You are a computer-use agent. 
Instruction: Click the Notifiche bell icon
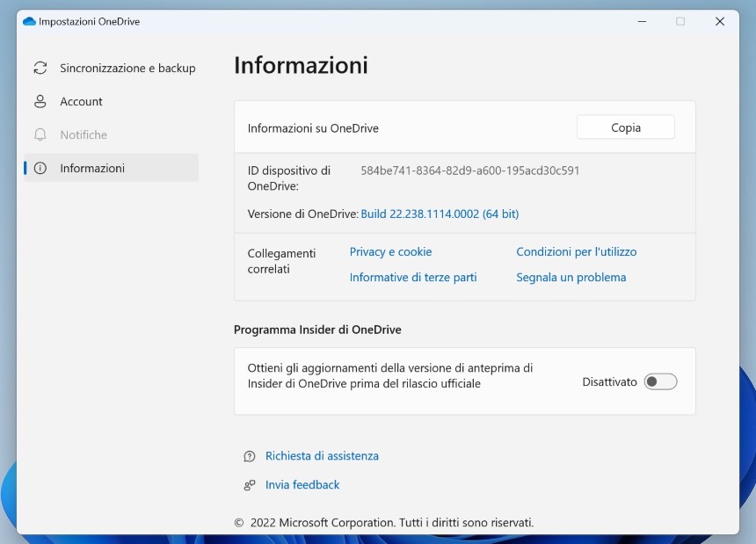(40, 134)
